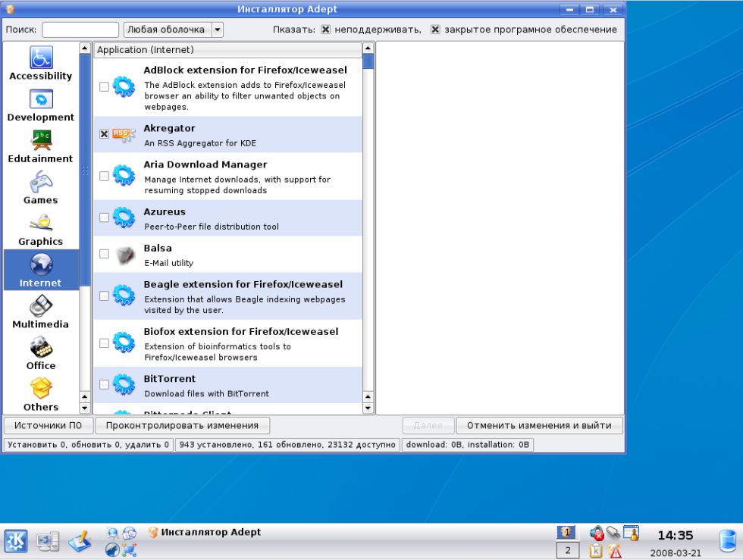Switch to virtual desktop 2

[x=568, y=550]
